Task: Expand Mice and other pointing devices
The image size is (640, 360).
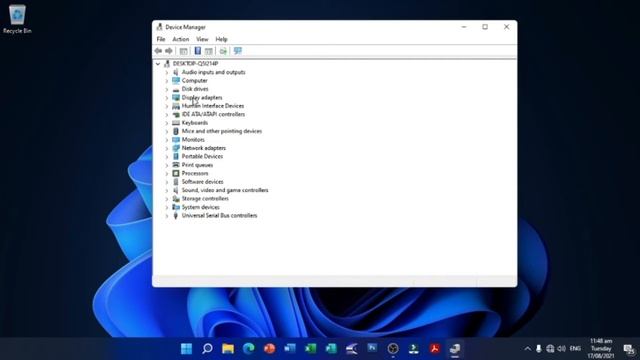Action: 167,131
